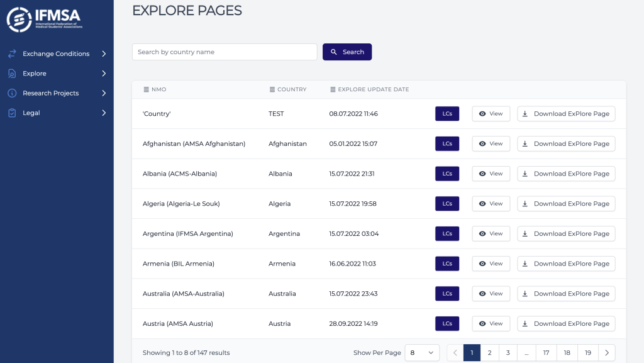Click the next page arrow

[x=606, y=353]
